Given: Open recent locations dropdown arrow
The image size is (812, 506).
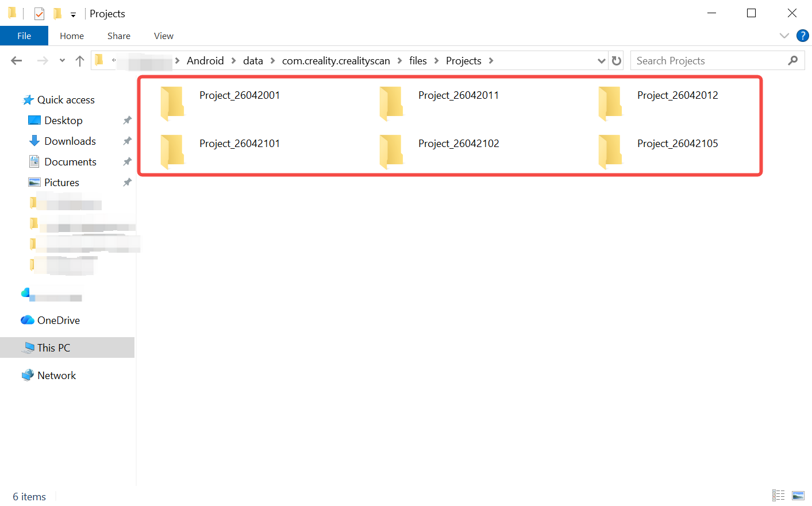Looking at the screenshot, I should point(62,61).
